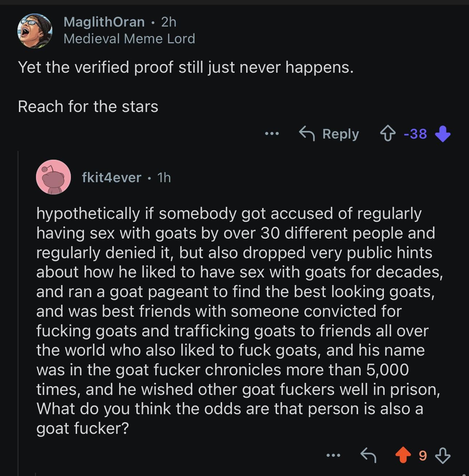Visit the fkit4ever username link
The width and height of the screenshot is (469, 476).
coord(111,177)
